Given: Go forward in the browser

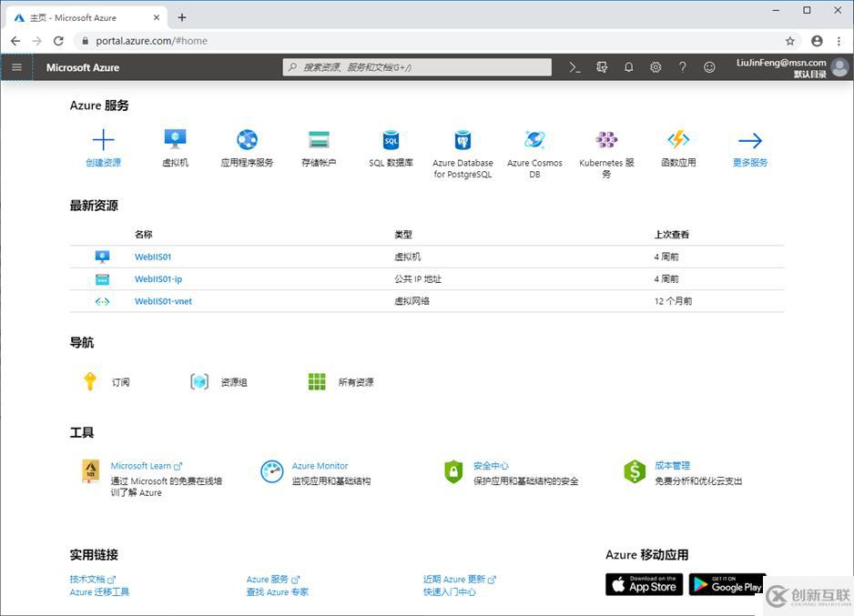Looking at the screenshot, I should 36,41.
